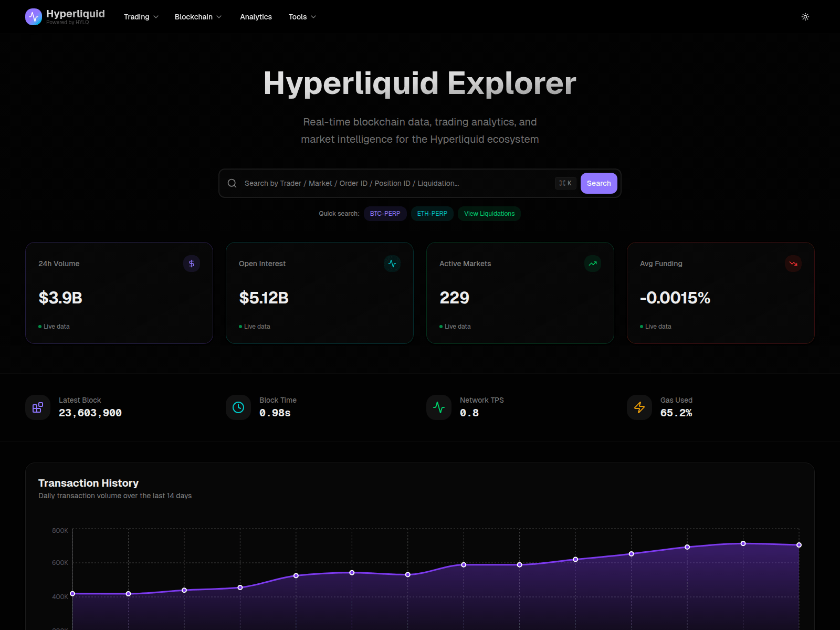
Task: Click Live data indicator on Avg Funding card
Action: [x=656, y=327]
